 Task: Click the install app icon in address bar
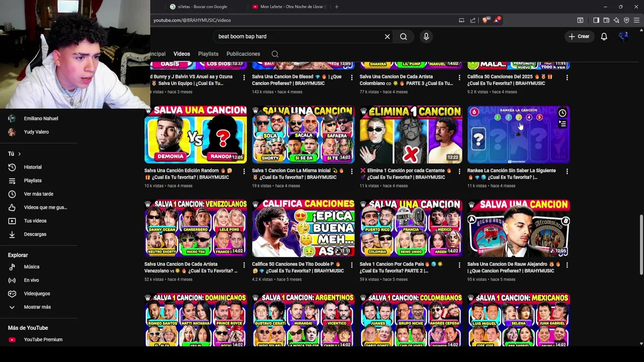click(461, 20)
